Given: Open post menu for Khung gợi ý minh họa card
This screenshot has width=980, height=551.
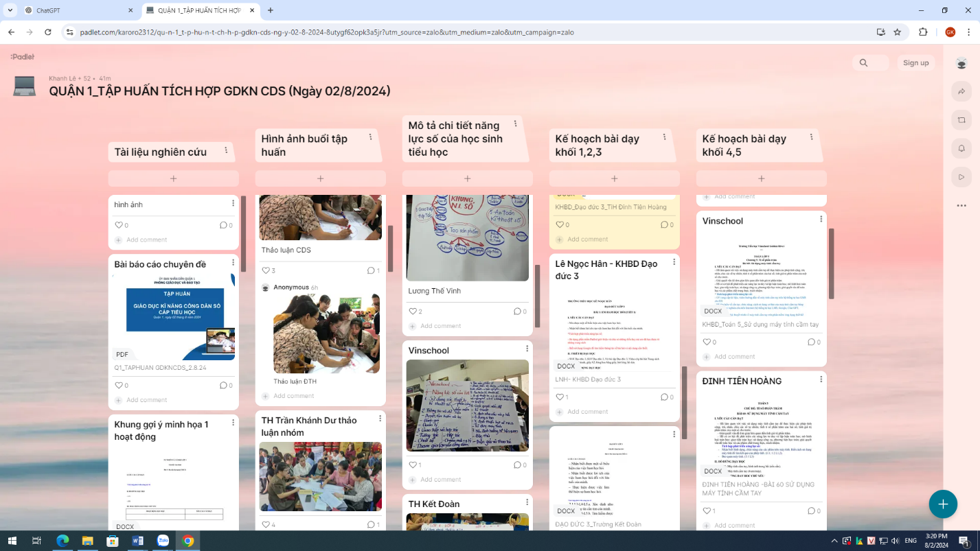Looking at the screenshot, I should [x=233, y=423].
